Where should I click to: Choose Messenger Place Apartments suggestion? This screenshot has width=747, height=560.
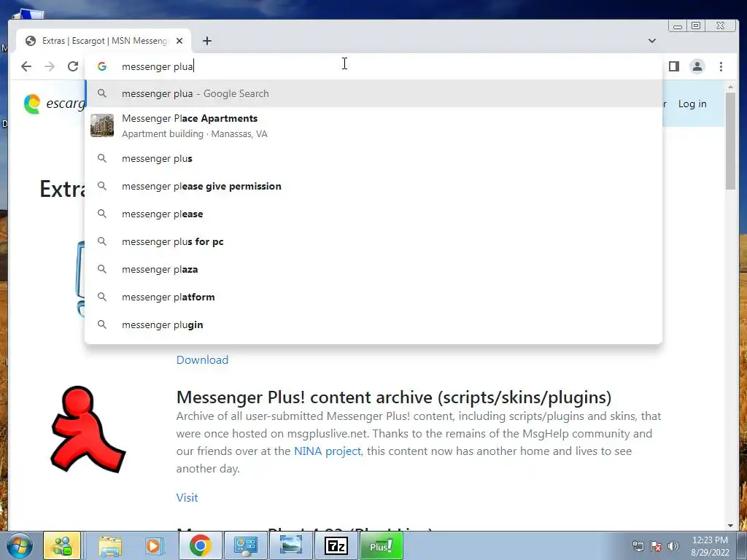click(373, 125)
